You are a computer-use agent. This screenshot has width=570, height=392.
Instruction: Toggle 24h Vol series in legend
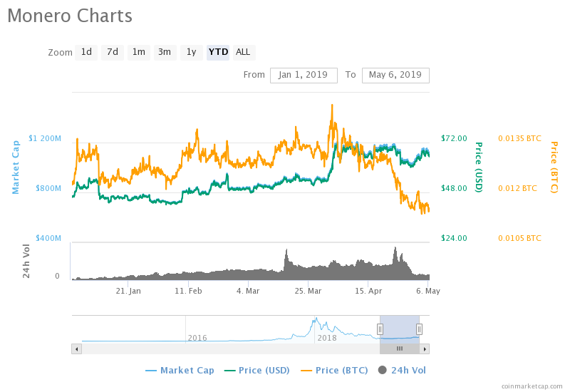402,371
